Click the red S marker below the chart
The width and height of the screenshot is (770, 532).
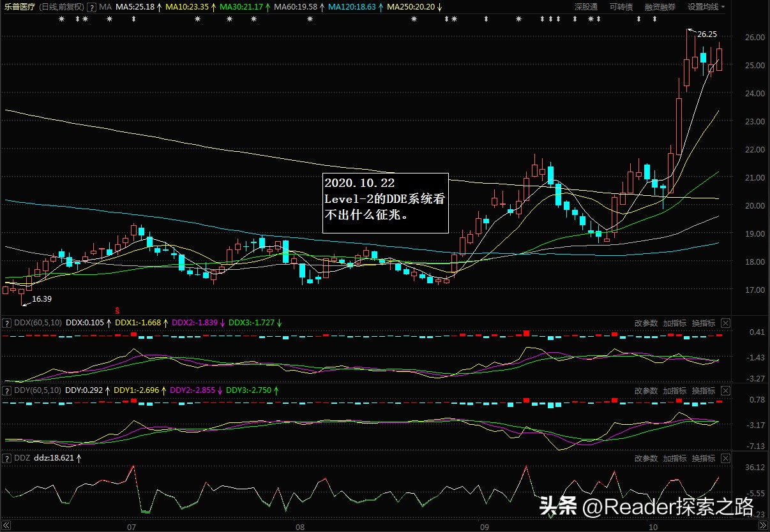[117, 309]
